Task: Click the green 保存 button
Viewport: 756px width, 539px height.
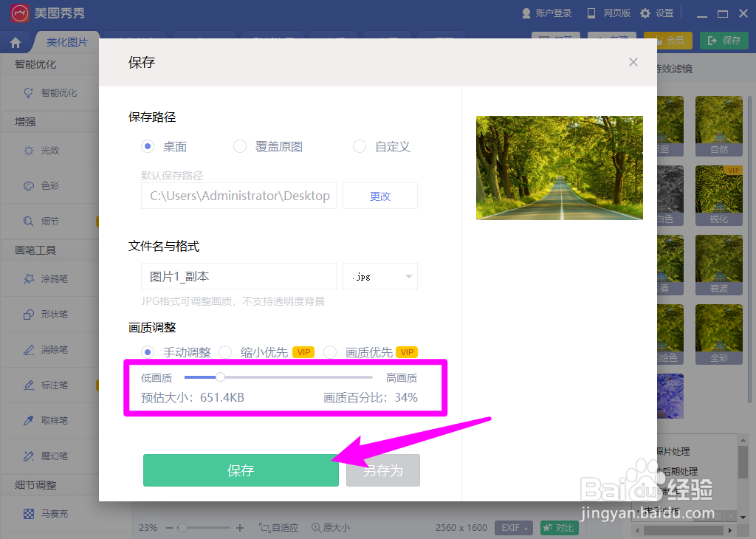Action: coord(241,470)
